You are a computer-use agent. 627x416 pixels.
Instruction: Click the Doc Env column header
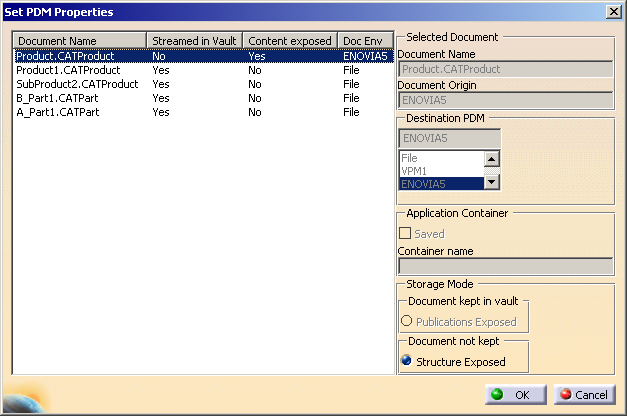[365, 41]
